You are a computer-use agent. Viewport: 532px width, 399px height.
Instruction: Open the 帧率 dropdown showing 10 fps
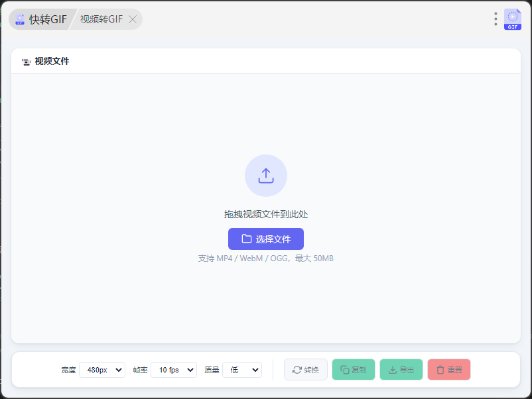(174, 370)
